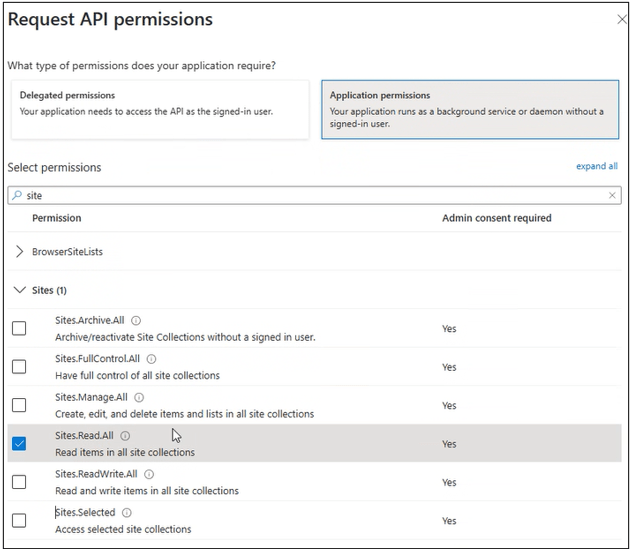
Task: Click the magnifier icon in search box
Action: 17,196
